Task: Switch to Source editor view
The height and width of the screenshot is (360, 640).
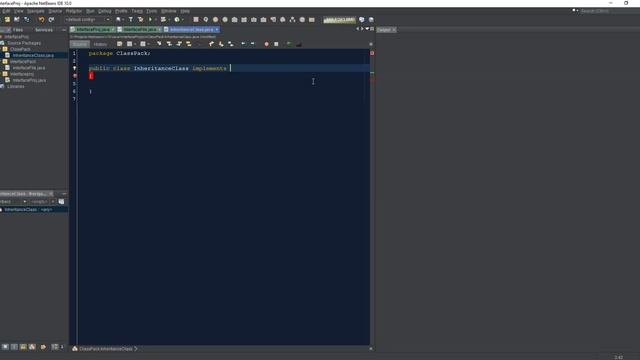Action: click(x=80, y=44)
